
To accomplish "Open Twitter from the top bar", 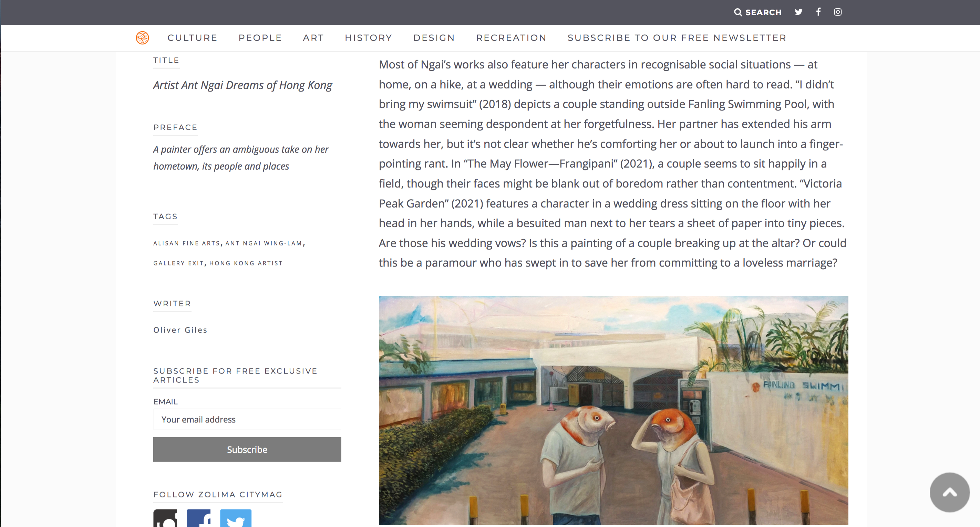I will (x=798, y=12).
